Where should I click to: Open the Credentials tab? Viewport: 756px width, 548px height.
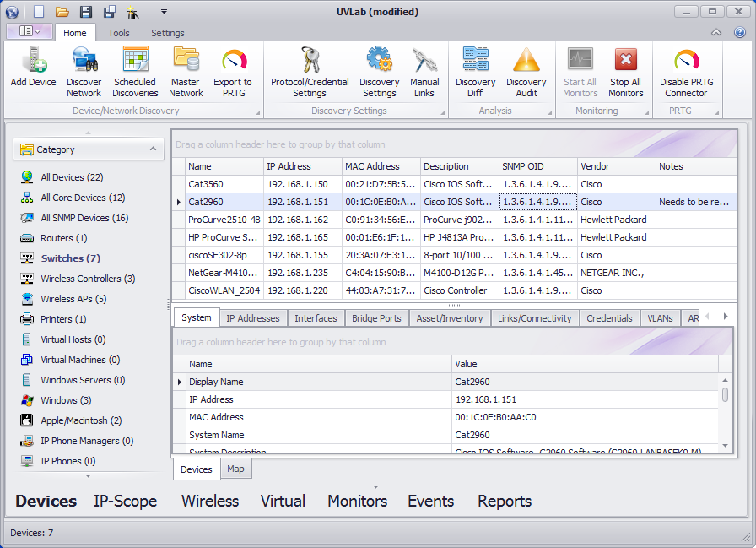click(609, 318)
